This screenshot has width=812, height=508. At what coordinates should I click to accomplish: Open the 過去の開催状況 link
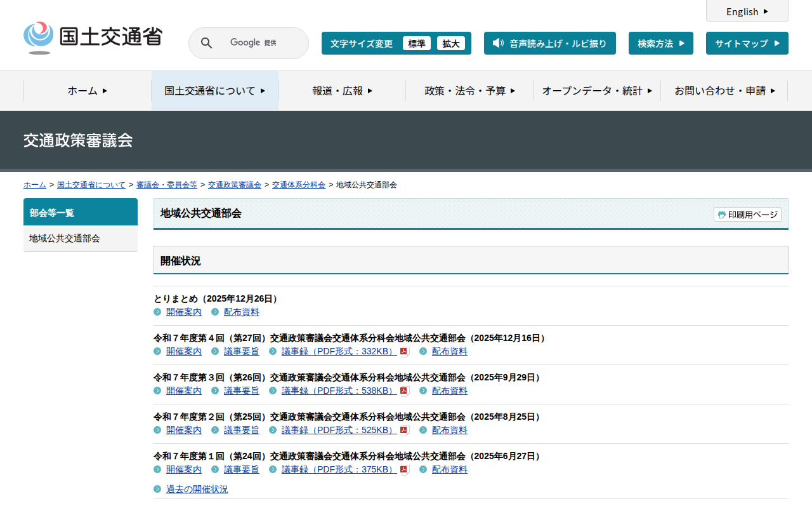197,489
